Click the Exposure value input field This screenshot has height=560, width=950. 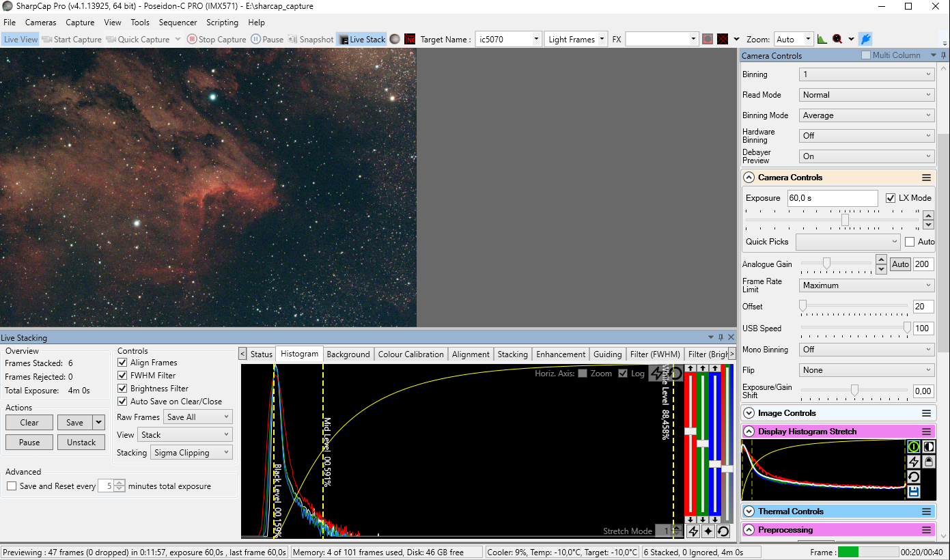[x=832, y=198]
